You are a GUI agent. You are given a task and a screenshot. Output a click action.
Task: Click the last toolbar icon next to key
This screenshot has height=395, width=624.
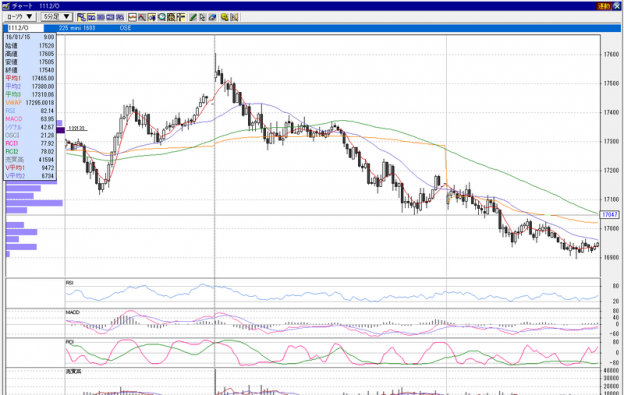pos(234,17)
